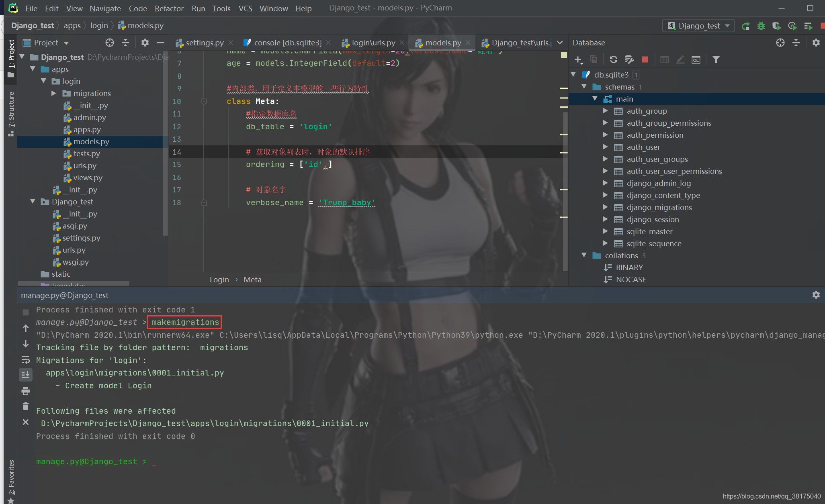This screenshot has height=504, width=825.
Task: Switch to console [db.sqlite3] tab
Action: tap(288, 43)
